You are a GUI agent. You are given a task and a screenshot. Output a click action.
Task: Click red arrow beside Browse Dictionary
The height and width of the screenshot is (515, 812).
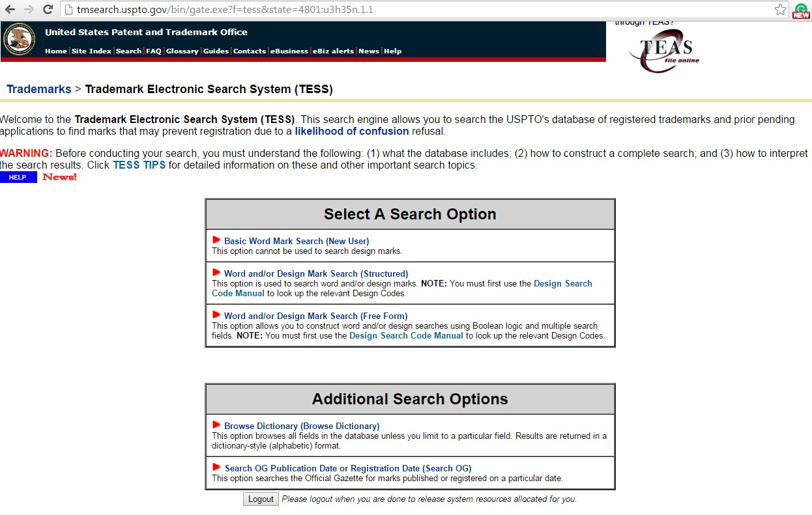click(x=216, y=425)
